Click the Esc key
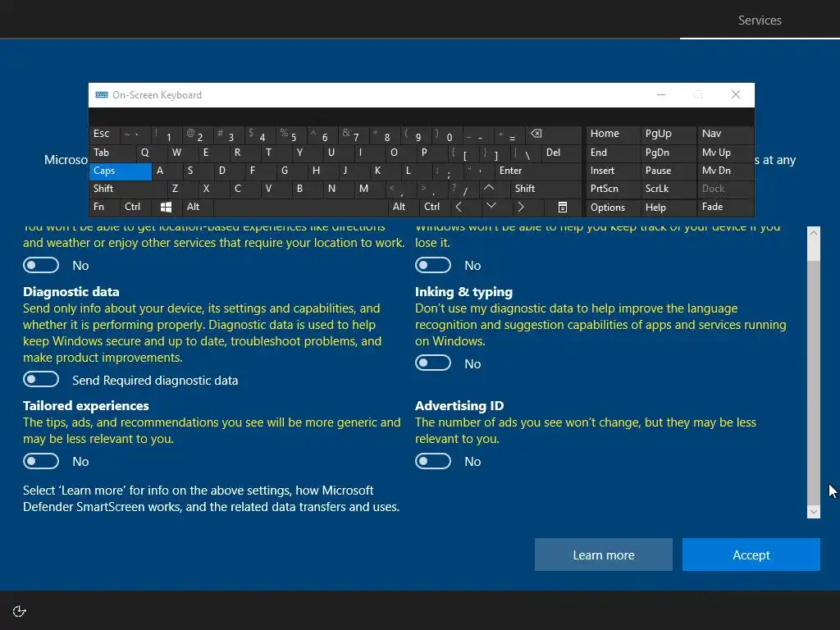The height and width of the screenshot is (630, 840). click(x=104, y=134)
